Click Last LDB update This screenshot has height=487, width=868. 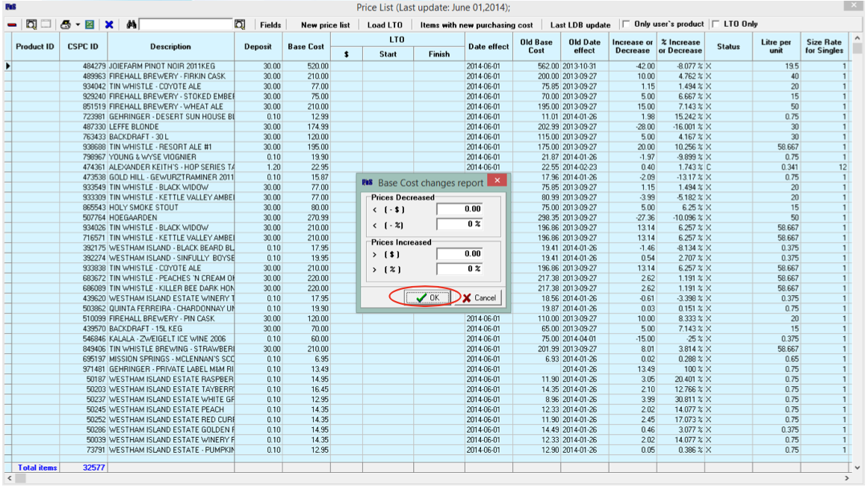[x=580, y=25]
